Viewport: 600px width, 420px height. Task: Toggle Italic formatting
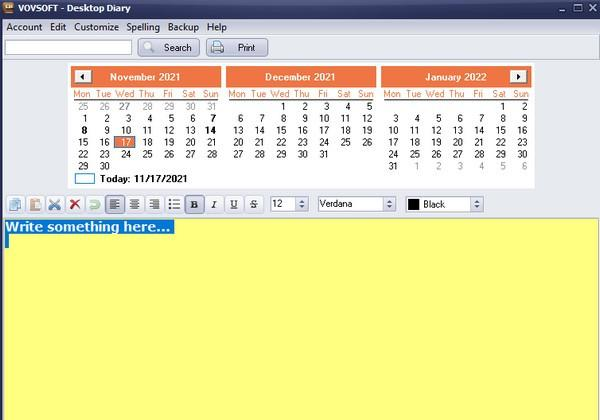(x=214, y=204)
